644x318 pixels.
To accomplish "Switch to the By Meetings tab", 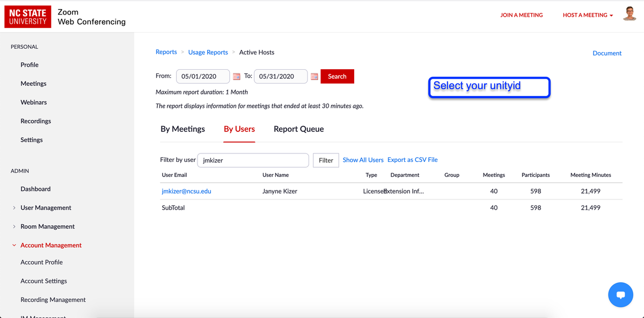I will click(182, 129).
